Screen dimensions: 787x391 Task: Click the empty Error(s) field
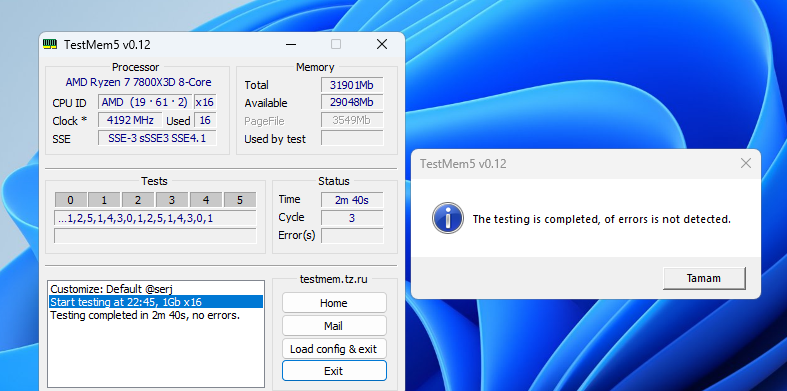point(352,236)
